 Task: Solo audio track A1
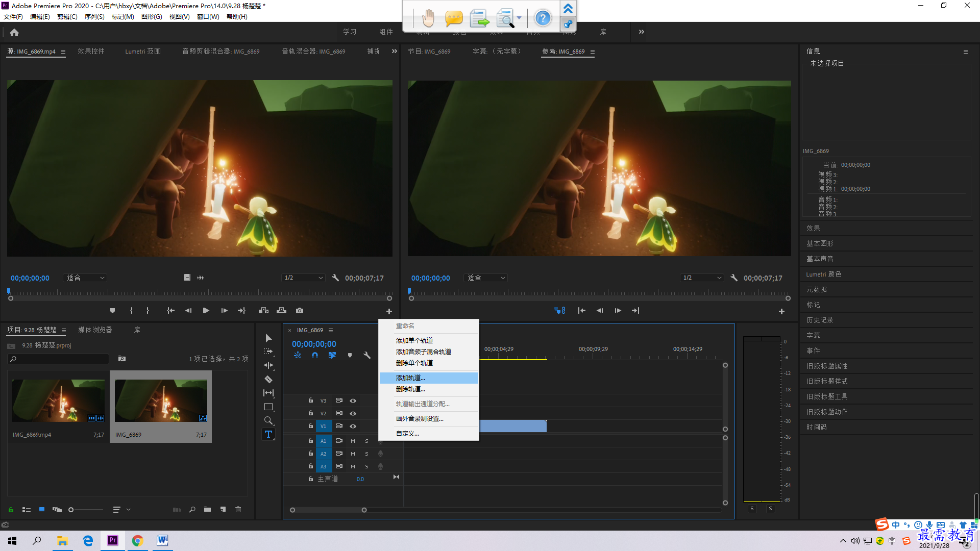366,441
